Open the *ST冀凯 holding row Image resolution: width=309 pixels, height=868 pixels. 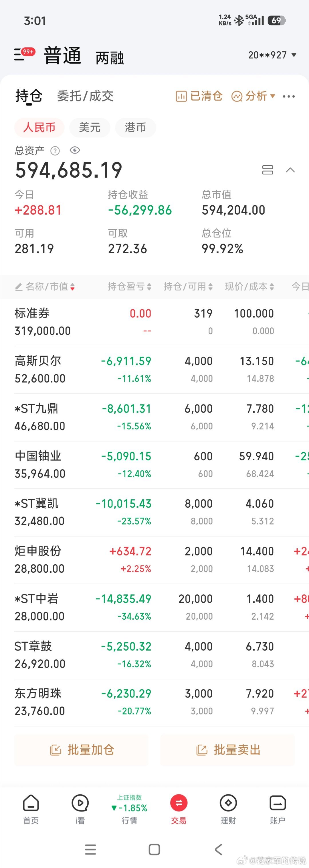(154, 512)
